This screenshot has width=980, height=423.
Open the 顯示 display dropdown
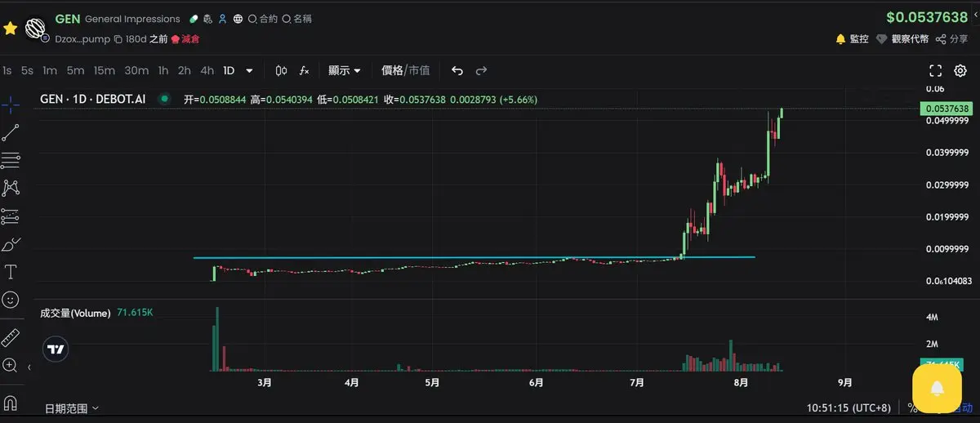pyautogui.click(x=345, y=71)
